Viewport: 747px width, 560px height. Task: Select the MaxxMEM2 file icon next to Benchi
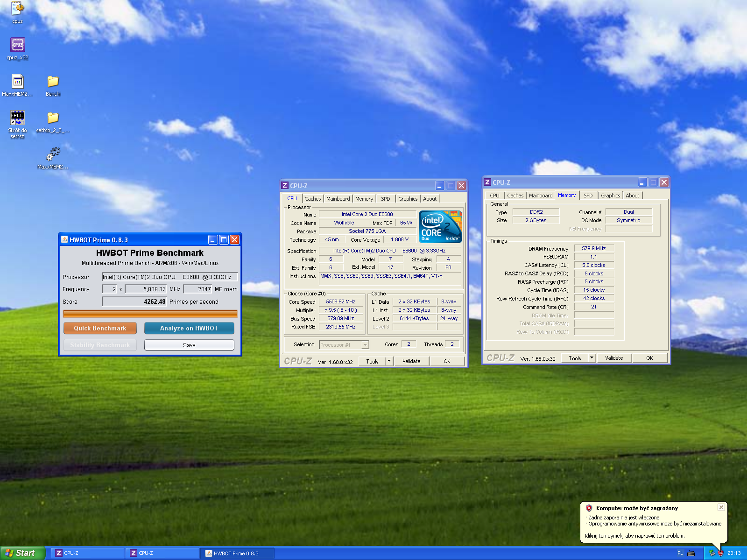(18, 82)
